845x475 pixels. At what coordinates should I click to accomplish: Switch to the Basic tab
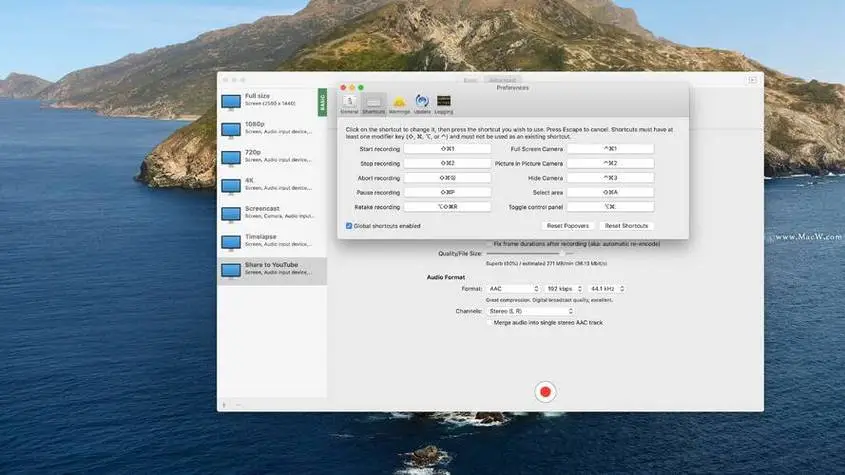coord(471,79)
